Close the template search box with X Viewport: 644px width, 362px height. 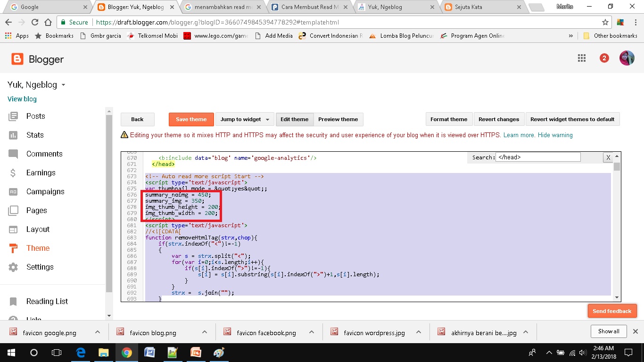coord(608,158)
